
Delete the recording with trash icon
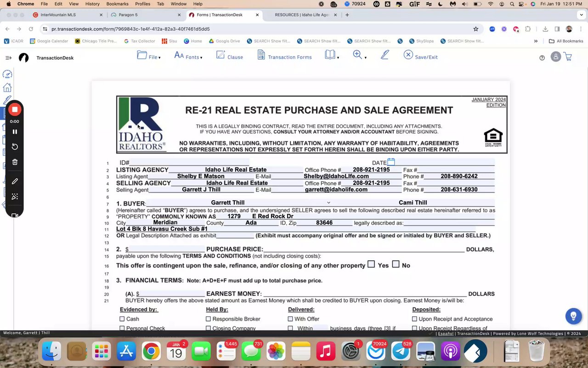coord(15,162)
